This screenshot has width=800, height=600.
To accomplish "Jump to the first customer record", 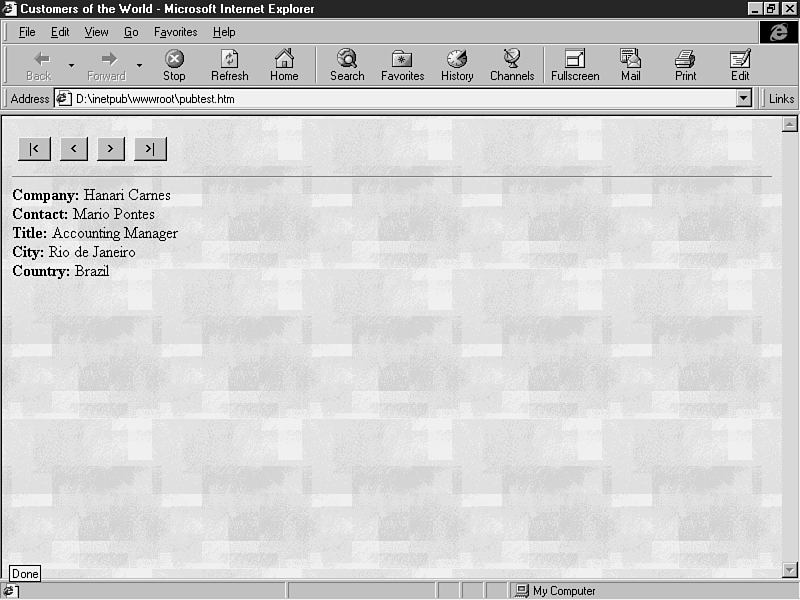I will click(34, 149).
